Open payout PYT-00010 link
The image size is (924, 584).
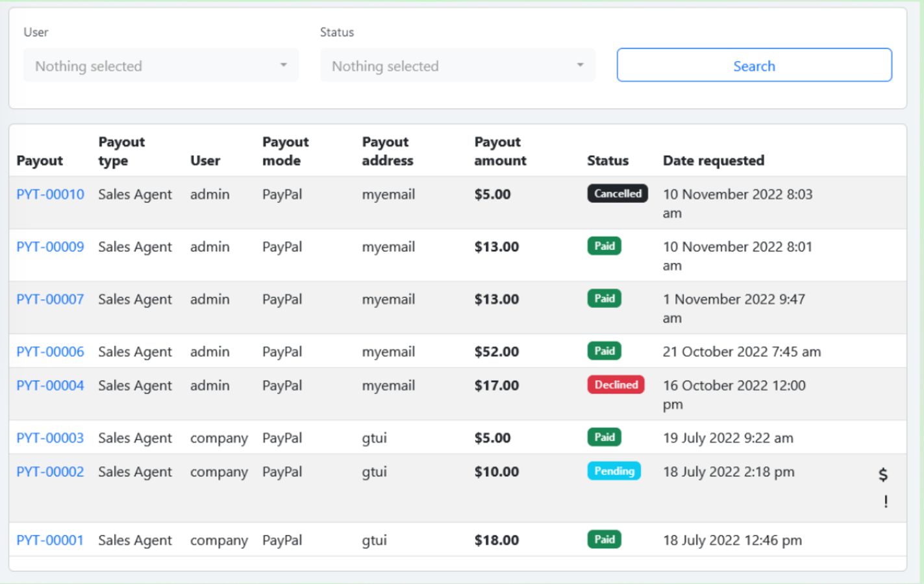click(50, 194)
